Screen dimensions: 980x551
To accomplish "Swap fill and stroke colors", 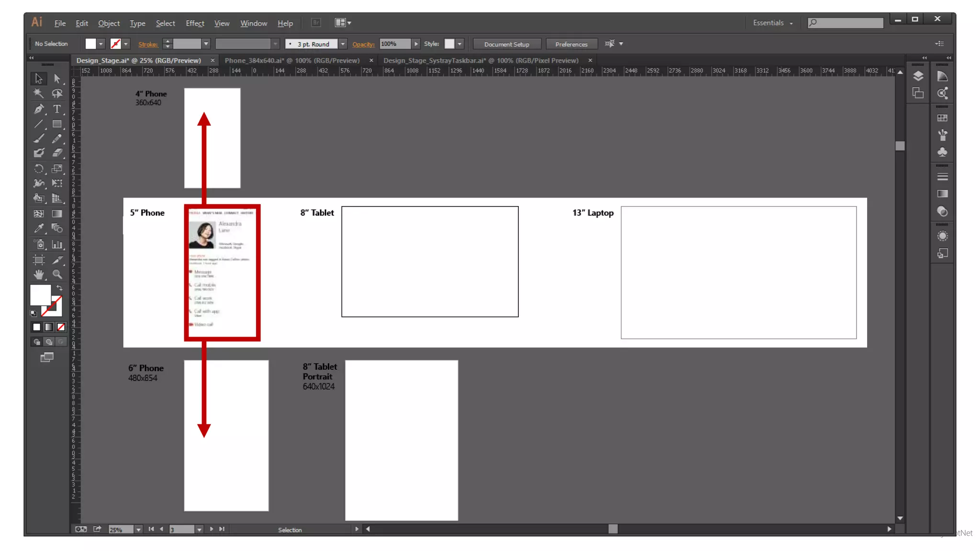I will [x=59, y=288].
